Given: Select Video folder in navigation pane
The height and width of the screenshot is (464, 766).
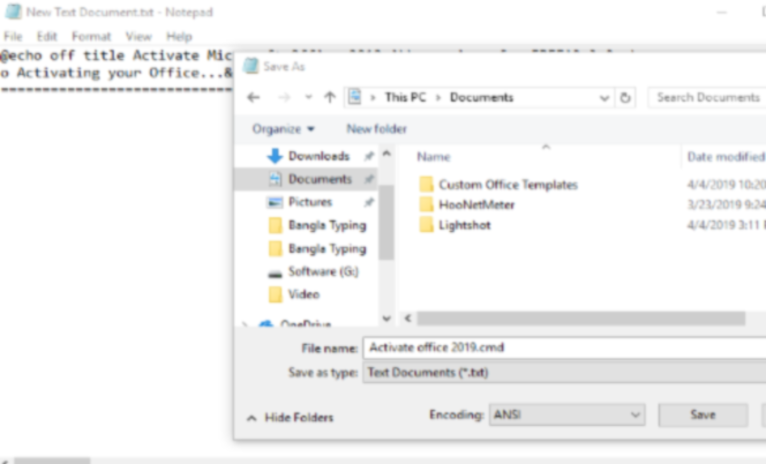Looking at the screenshot, I should pyautogui.click(x=303, y=295).
